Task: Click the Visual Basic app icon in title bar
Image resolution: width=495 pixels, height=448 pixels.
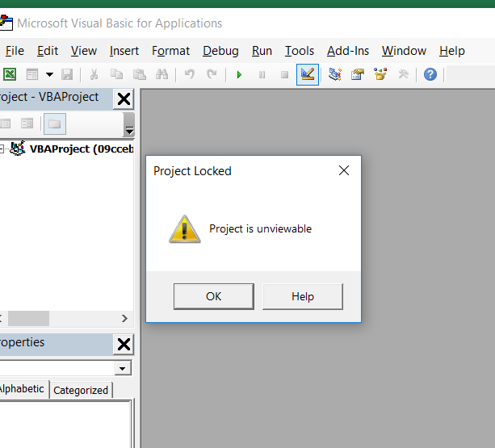Action: 6,23
